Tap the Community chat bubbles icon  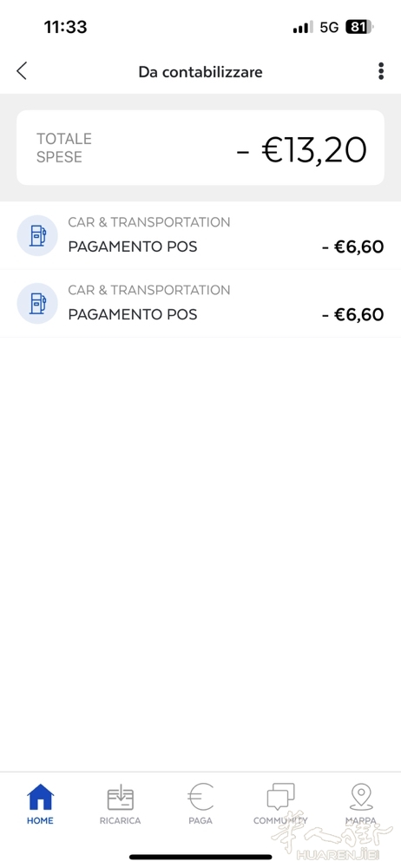tap(280, 797)
